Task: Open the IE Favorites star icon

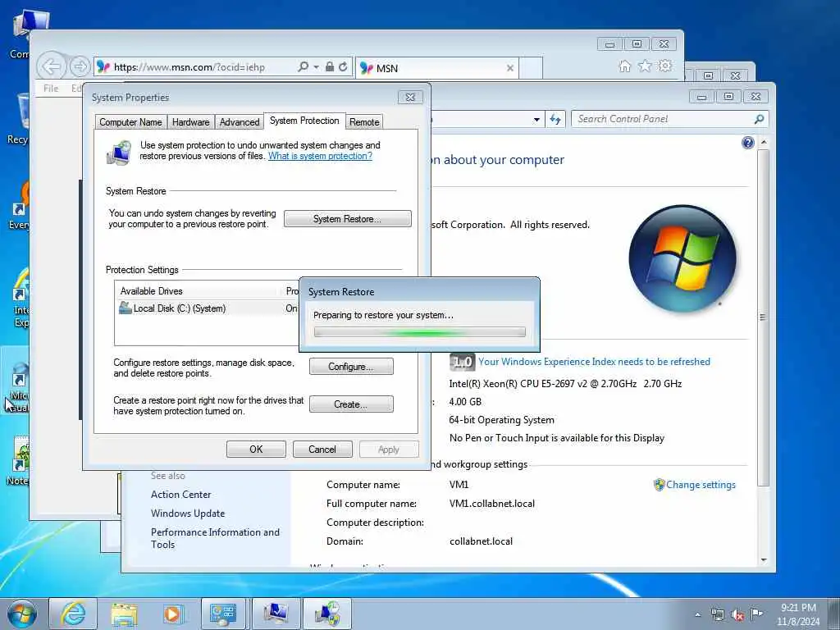Action: (645, 66)
